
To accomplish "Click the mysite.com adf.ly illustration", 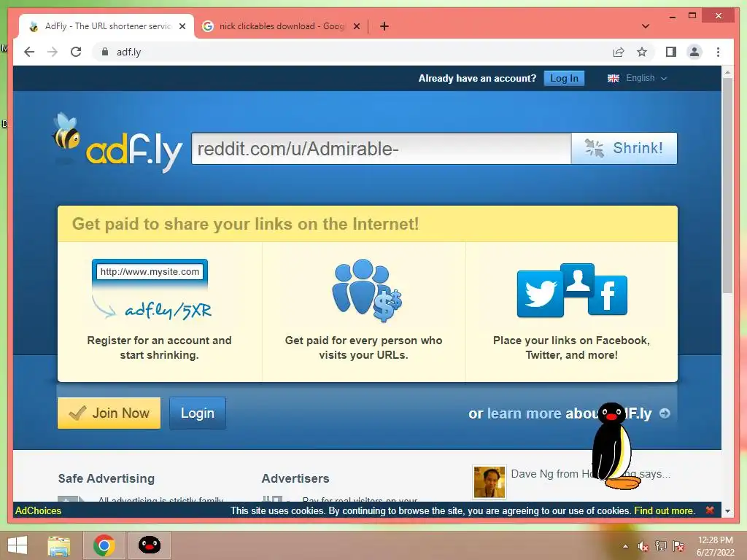I will click(x=152, y=289).
